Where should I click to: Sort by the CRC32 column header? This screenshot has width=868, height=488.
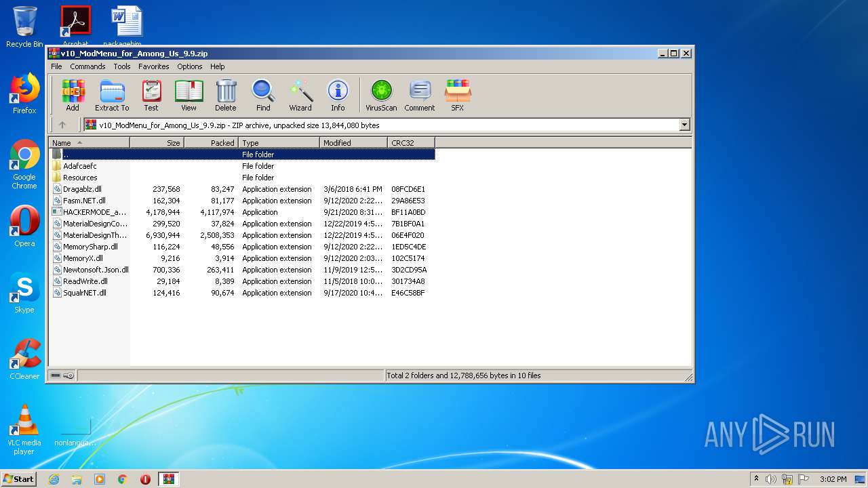[x=411, y=142]
